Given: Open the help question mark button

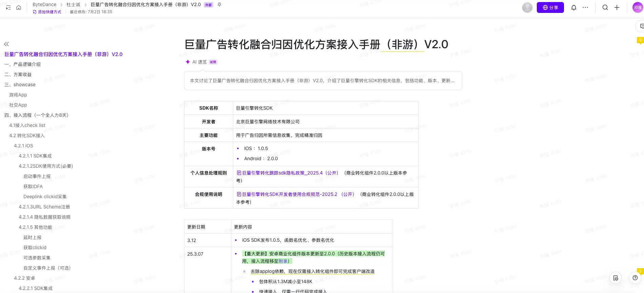Looking at the screenshot, I should [x=635, y=278].
